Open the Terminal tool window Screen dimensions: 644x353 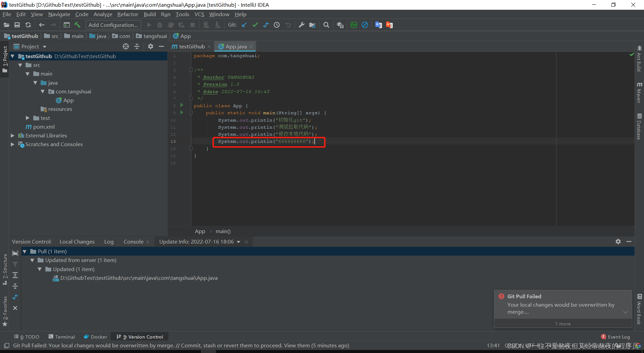tap(62, 337)
